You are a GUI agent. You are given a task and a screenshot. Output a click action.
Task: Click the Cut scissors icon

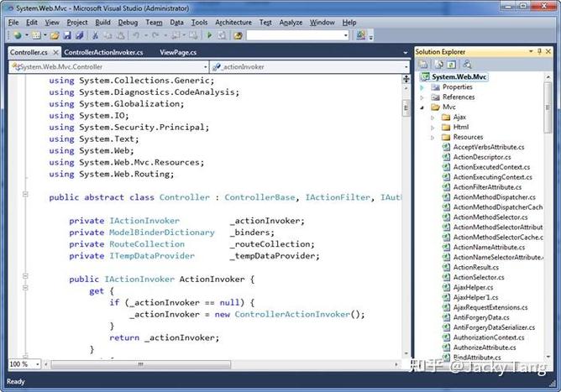[x=95, y=35]
